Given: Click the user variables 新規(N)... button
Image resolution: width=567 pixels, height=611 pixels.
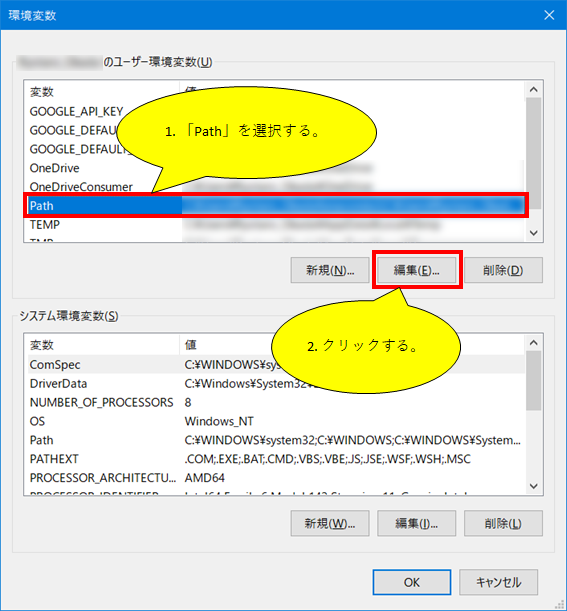Looking at the screenshot, I should [x=330, y=270].
